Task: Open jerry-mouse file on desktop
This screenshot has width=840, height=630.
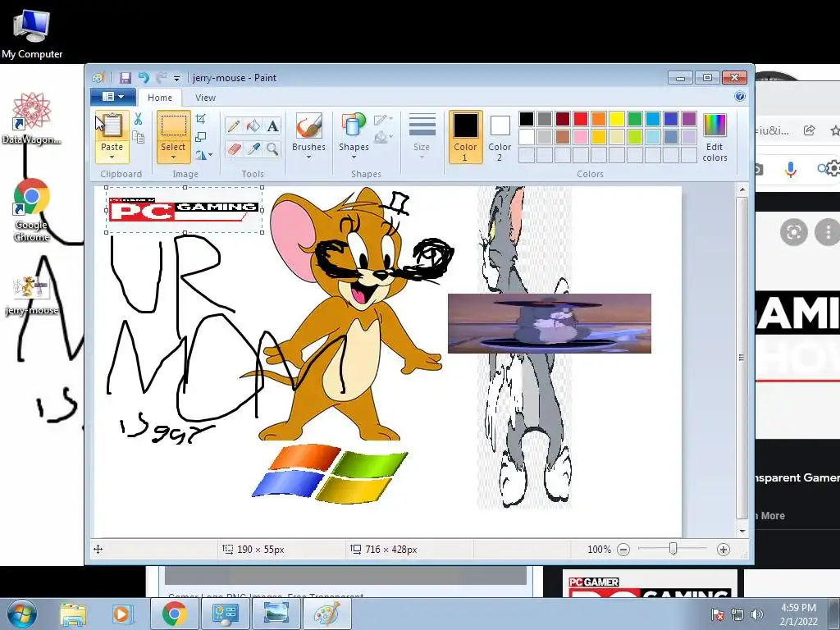Action: [x=32, y=295]
